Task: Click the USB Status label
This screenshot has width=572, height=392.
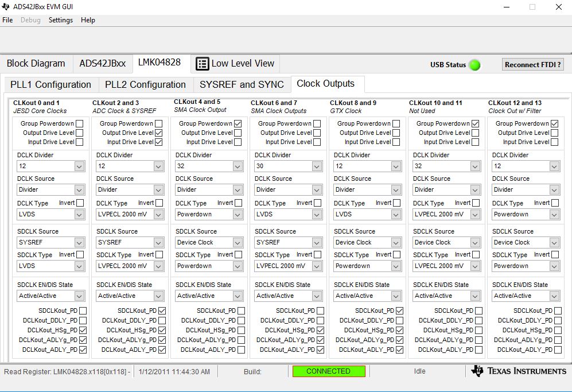Action: tap(448, 65)
